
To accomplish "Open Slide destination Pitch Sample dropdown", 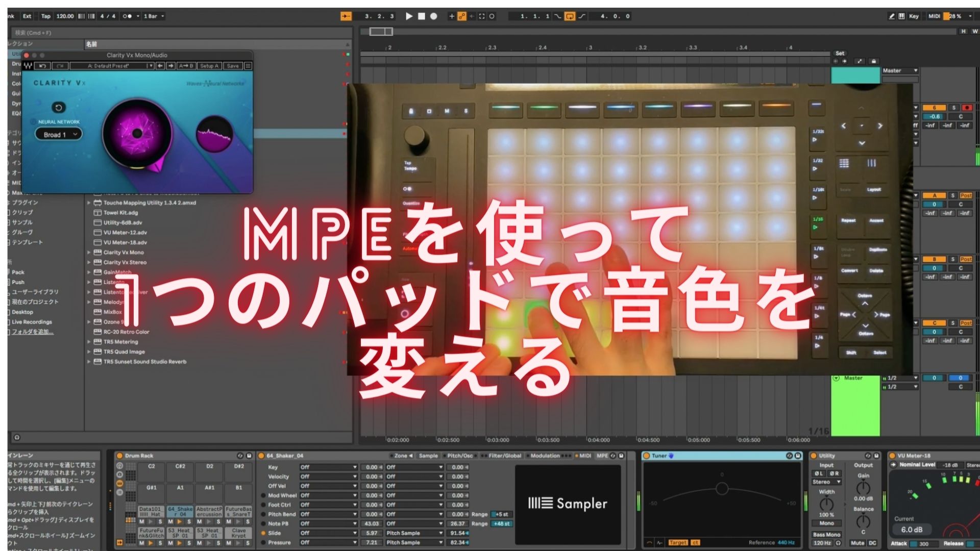I will [414, 533].
